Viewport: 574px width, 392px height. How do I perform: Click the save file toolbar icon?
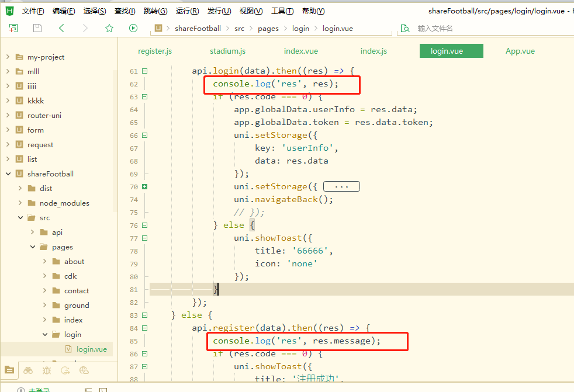coord(37,28)
